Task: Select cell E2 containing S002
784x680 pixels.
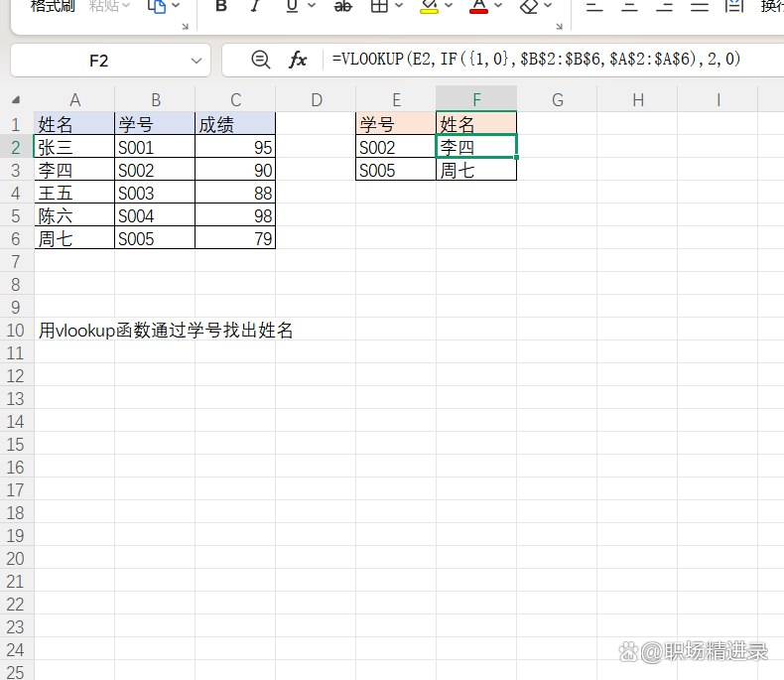Action: [396, 147]
